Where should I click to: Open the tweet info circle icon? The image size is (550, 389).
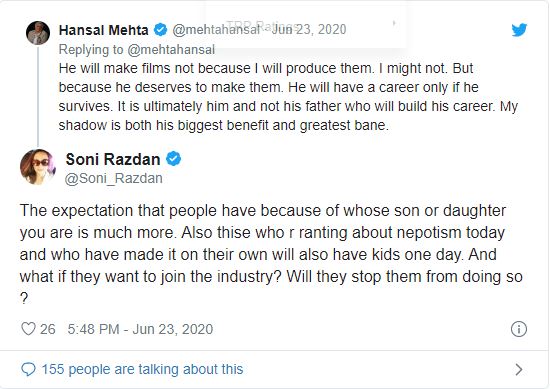519,329
